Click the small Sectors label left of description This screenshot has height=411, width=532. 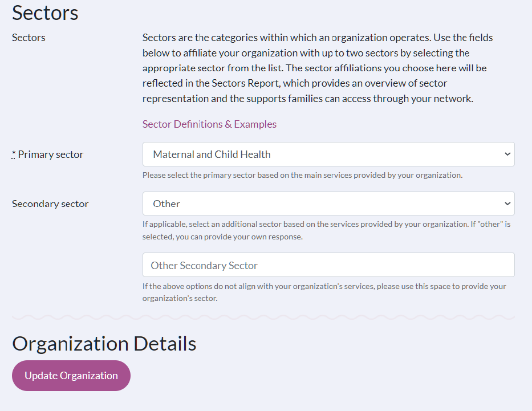click(29, 38)
